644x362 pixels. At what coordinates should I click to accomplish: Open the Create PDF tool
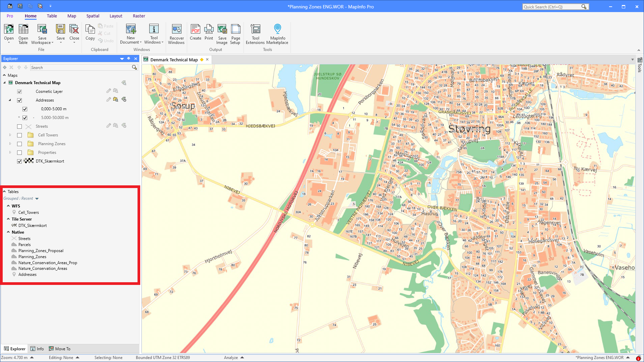[195, 34]
